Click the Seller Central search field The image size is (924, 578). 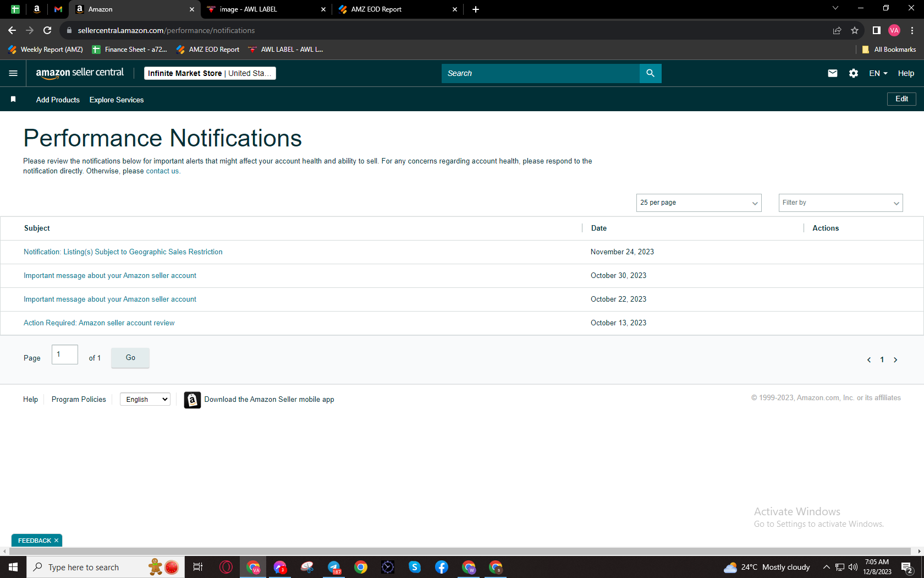point(541,73)
